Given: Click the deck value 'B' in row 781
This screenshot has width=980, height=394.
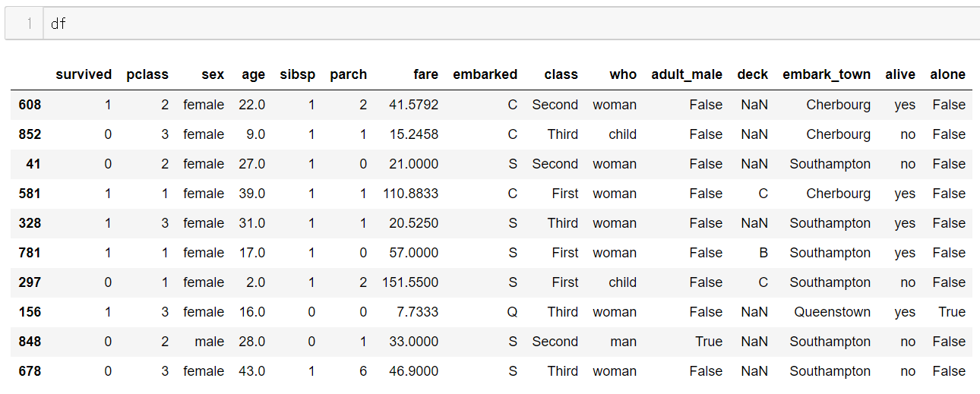Looking at the screenshot, I should 763,253.
